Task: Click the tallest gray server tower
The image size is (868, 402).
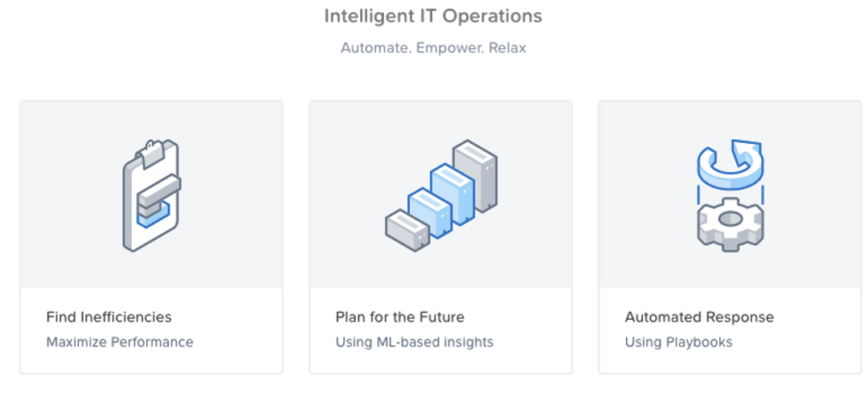Action: point(475,176)
